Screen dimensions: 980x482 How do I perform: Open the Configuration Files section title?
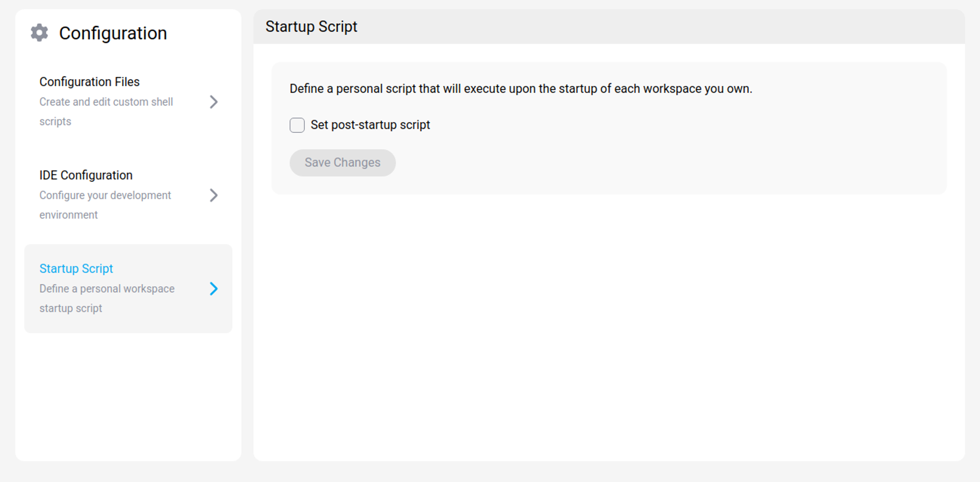coord(89,82)
